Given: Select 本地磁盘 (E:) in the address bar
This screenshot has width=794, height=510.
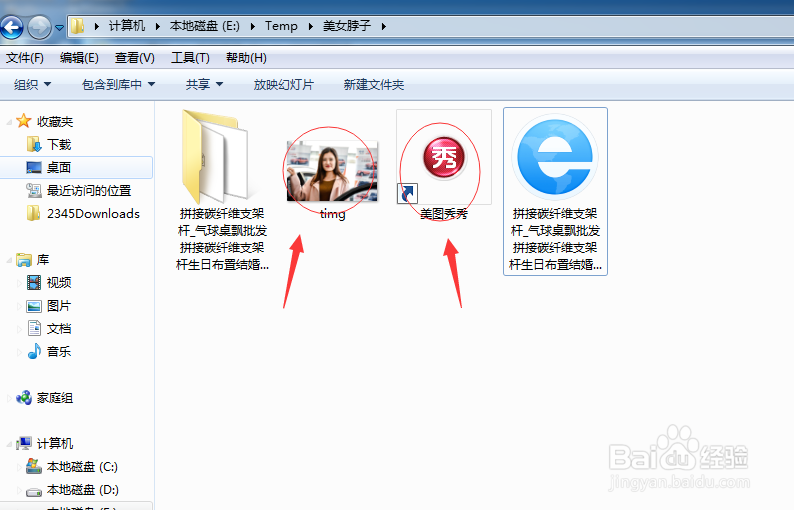Looking at the screenshot, I should coord(205,26).
